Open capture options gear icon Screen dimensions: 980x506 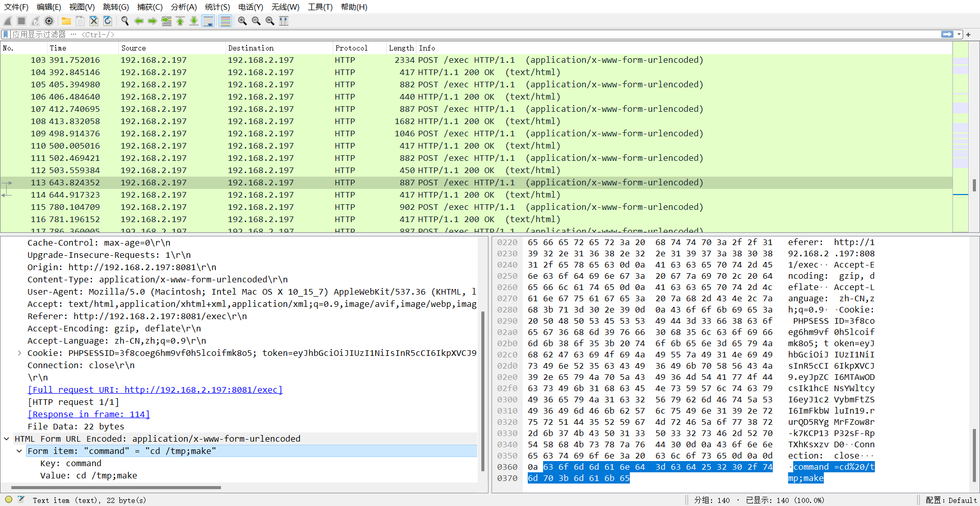(x=49, y=21)
